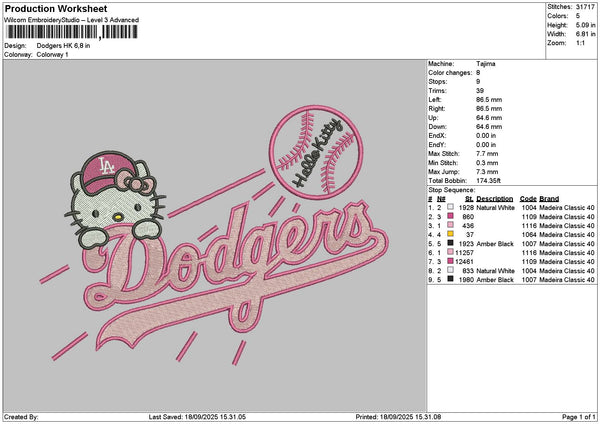Viewport: 600px width, 424px height.
Task: Select the stitch count 31717
Action: (585, 7)
